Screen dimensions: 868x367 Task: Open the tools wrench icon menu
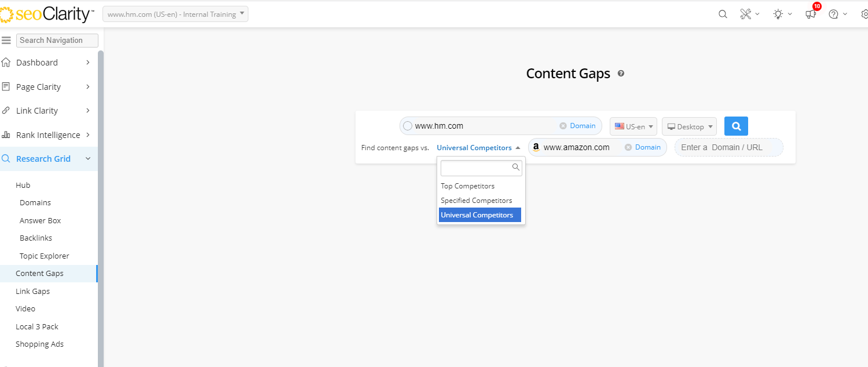[746, 14]
